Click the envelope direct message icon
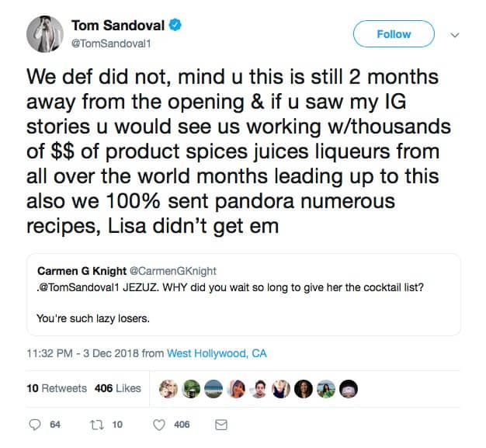 pyautogui.click(x=221, y=425)
